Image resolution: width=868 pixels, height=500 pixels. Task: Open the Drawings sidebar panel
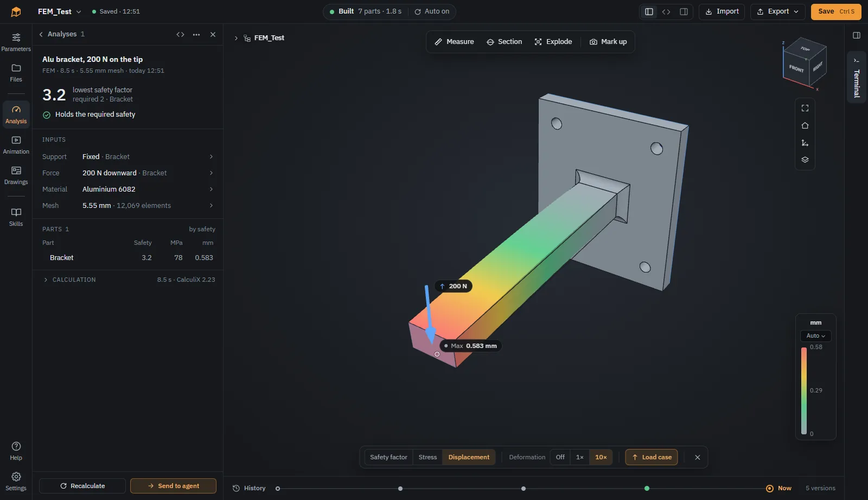pyautogui.click(x=16, y=175)
